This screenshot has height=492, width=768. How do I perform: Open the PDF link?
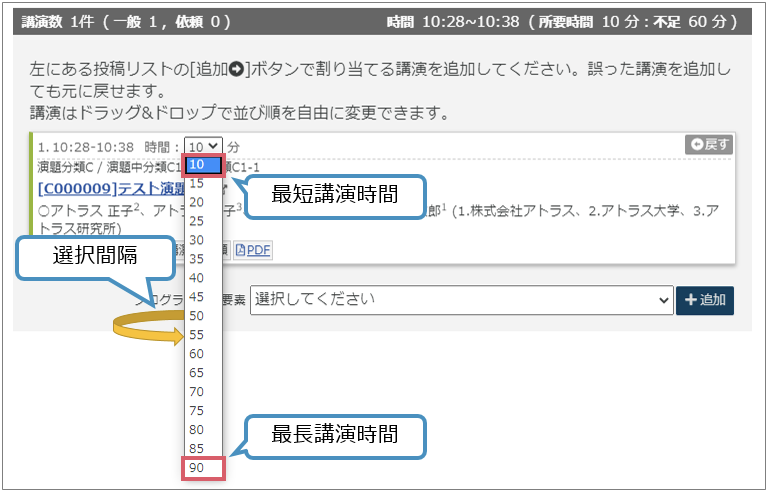258,250
